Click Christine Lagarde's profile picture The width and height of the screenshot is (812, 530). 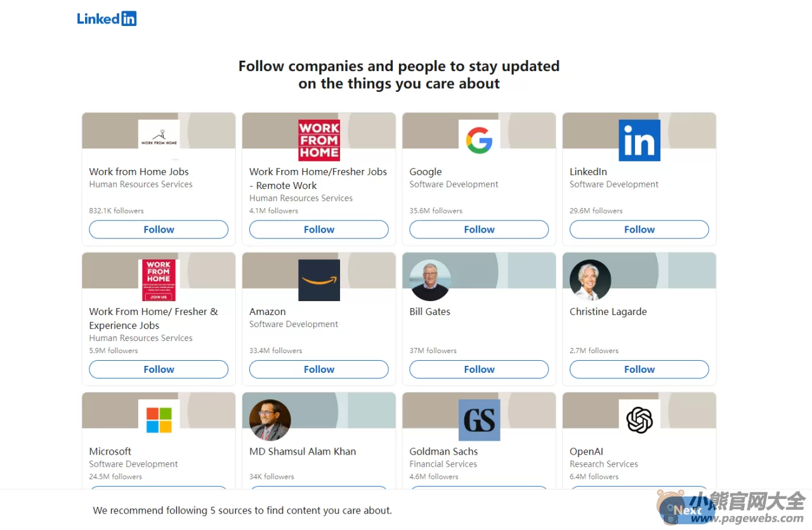pyautogui.click(x=590, y=280)
